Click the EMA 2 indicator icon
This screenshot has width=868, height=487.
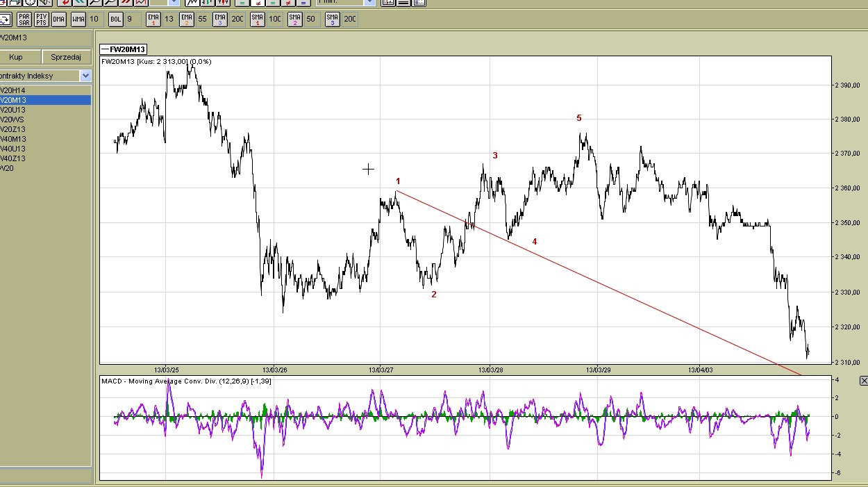[186, 19]
